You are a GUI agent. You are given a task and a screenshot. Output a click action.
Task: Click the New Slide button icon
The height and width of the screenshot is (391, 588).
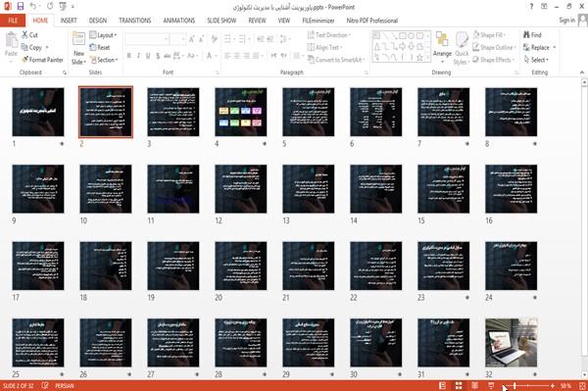[x=78, y=40]
